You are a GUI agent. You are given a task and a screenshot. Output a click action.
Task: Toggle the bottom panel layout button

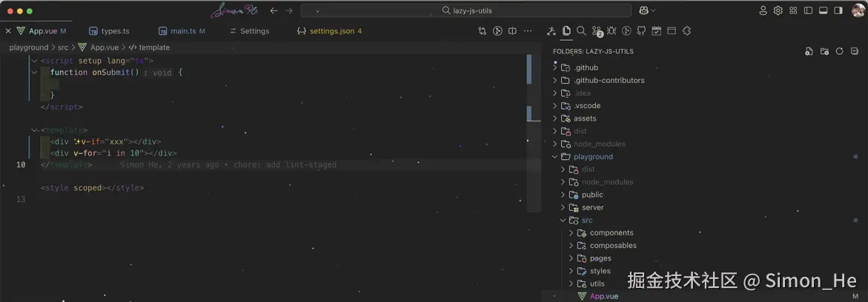point(823,10)
